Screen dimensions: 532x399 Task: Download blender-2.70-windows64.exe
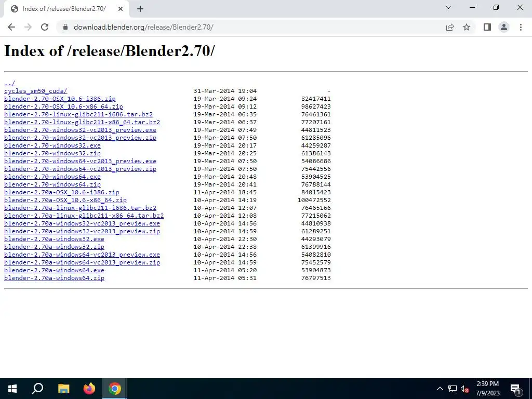pos(52,177)
